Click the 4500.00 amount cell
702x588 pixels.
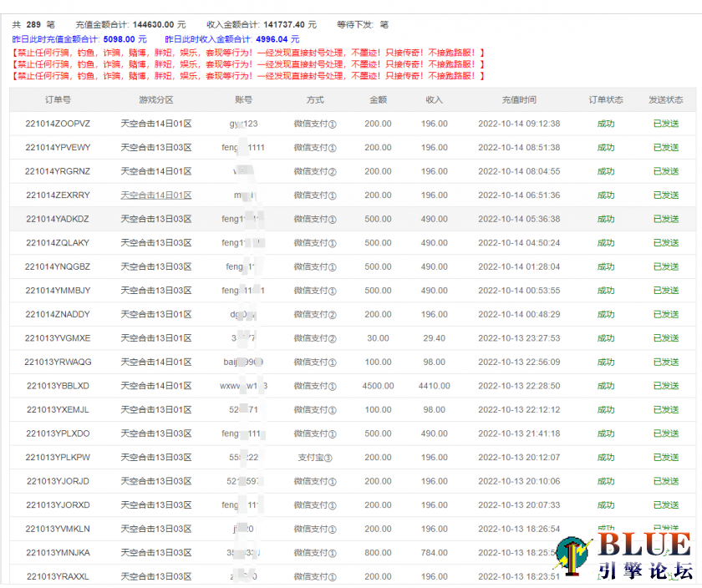378,386
